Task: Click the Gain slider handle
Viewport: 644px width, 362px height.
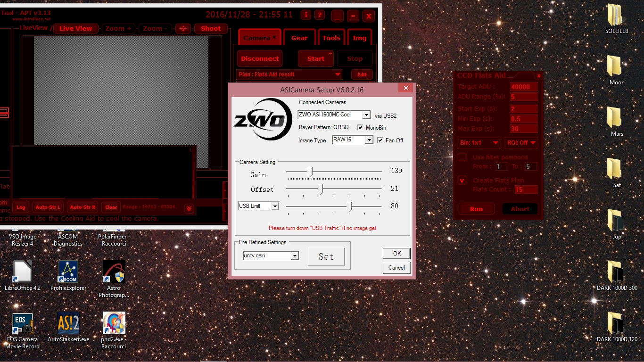Action: [310, 172]
